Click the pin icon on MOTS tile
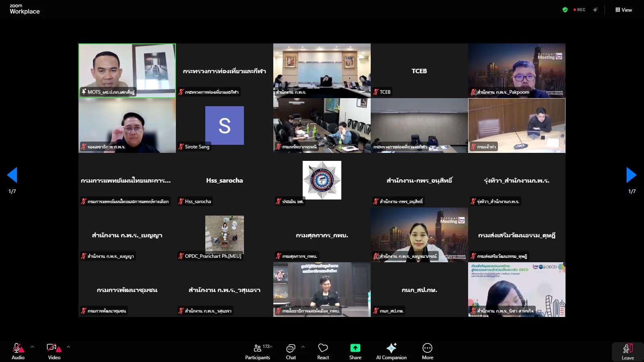 coord(84,92)
